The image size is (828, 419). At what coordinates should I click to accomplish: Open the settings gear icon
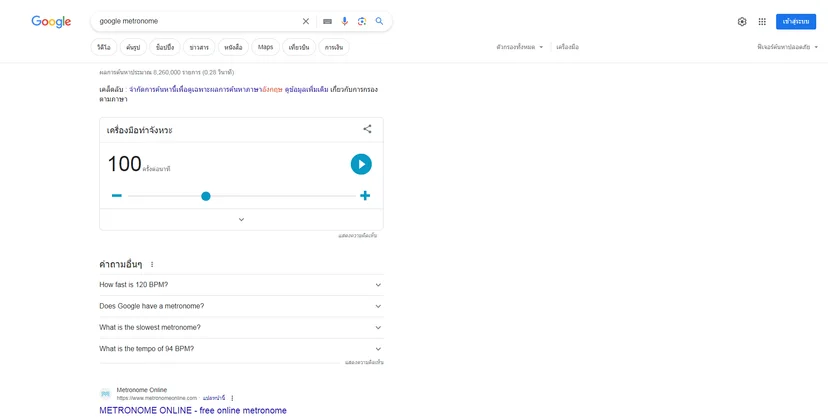(742, 22)
